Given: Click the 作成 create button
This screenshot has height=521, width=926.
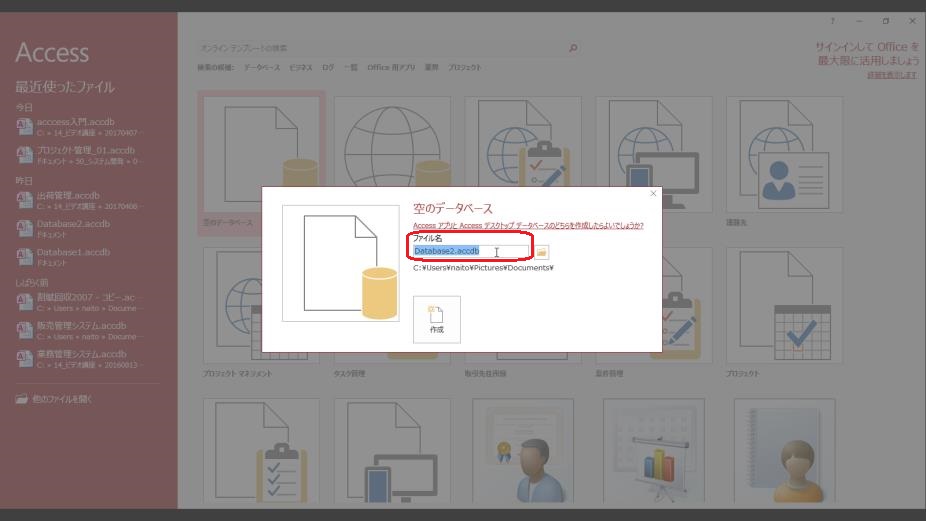Looking at the screenshot, I should click(436, 320).
